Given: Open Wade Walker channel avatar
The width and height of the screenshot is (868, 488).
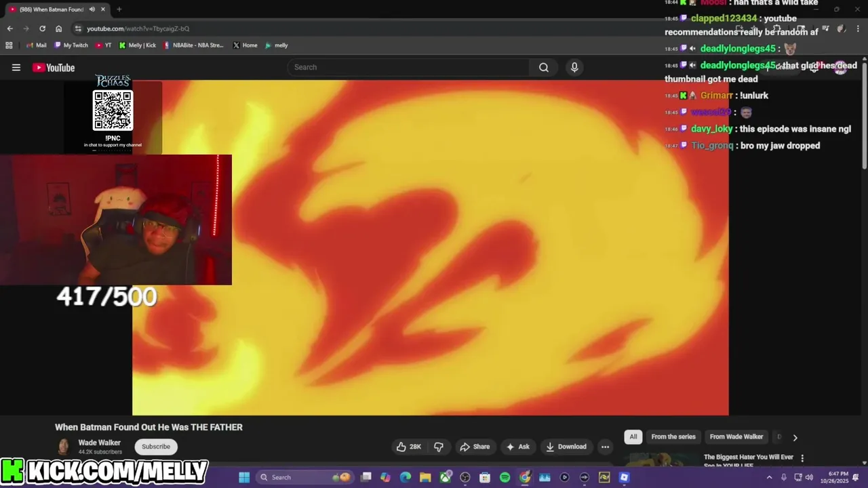Looking at the screenshot, I should point(63,447).
